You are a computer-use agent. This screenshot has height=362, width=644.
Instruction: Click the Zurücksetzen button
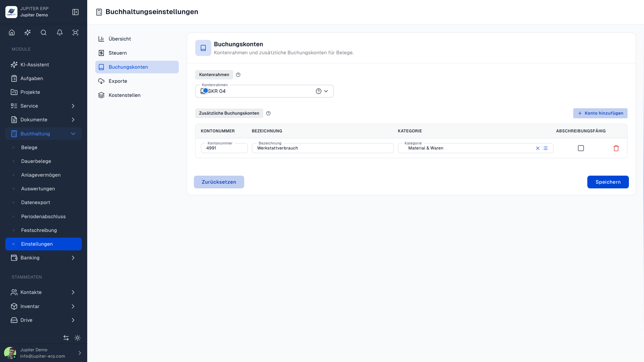219,182
